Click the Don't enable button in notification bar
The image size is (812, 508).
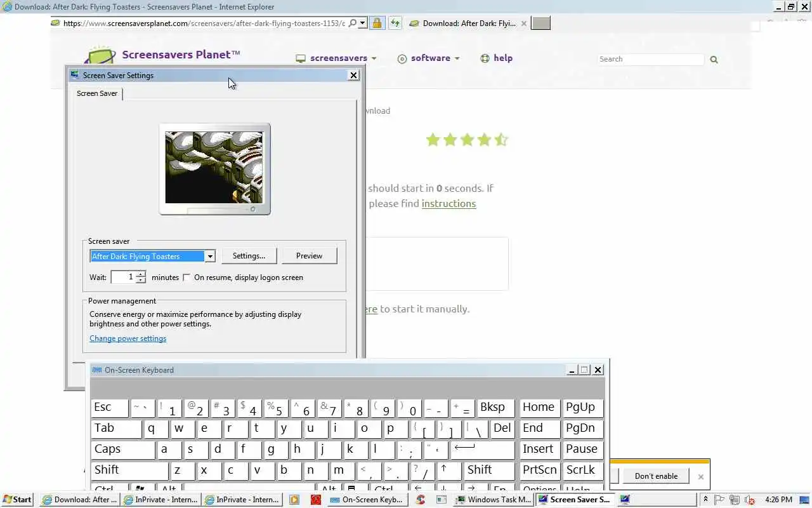(x=656, y=476)
